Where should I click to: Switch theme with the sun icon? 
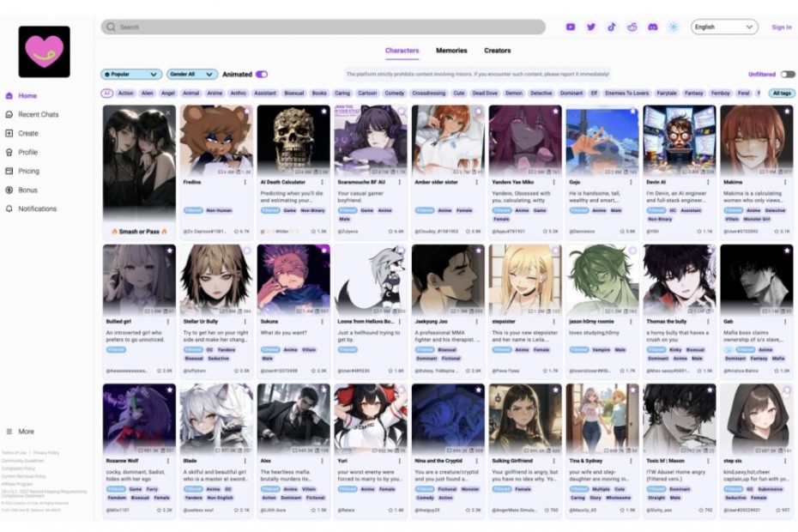click(x=674, y=27)
